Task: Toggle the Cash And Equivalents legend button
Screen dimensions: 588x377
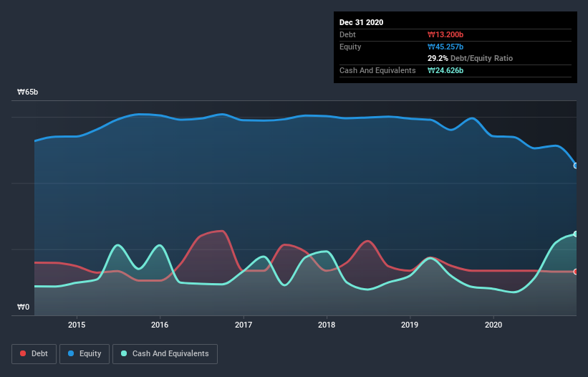Action: pos(165,354)
